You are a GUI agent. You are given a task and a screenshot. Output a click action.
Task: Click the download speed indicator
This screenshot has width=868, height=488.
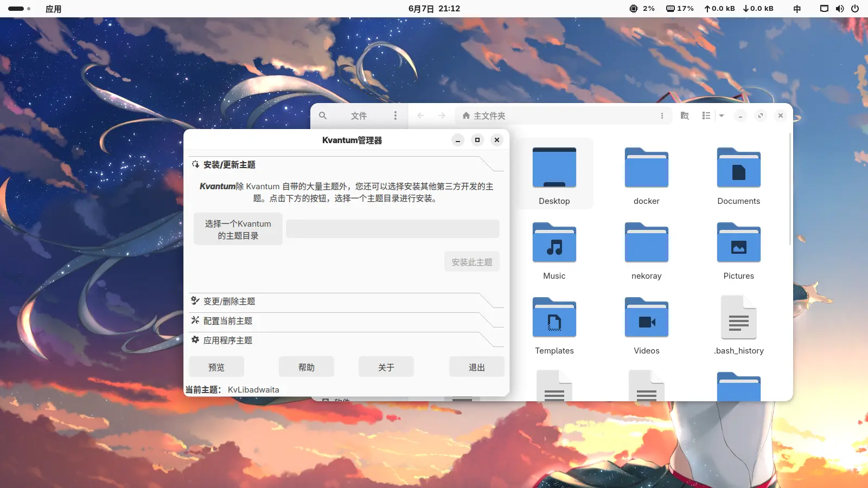pyautogui.click(x=758, y=9)
